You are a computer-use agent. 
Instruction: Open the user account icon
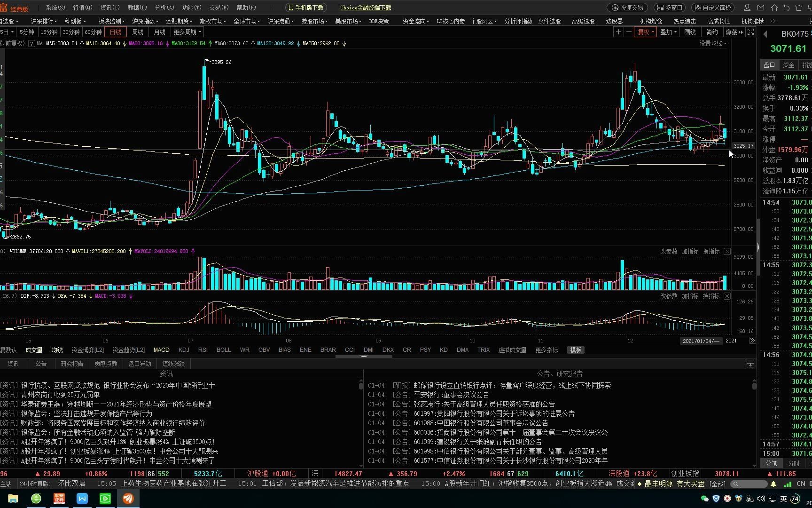click(x=747, y=8)
